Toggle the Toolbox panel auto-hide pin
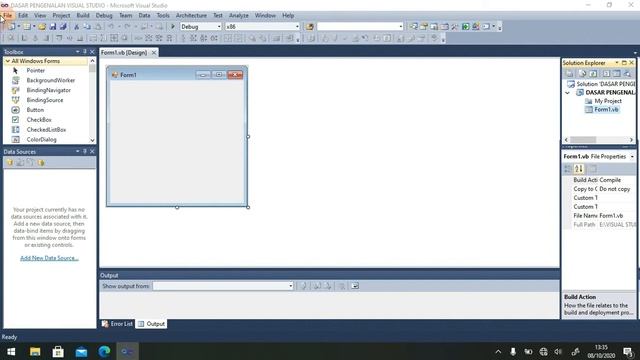Screen dimensions: 640x360 85,51
